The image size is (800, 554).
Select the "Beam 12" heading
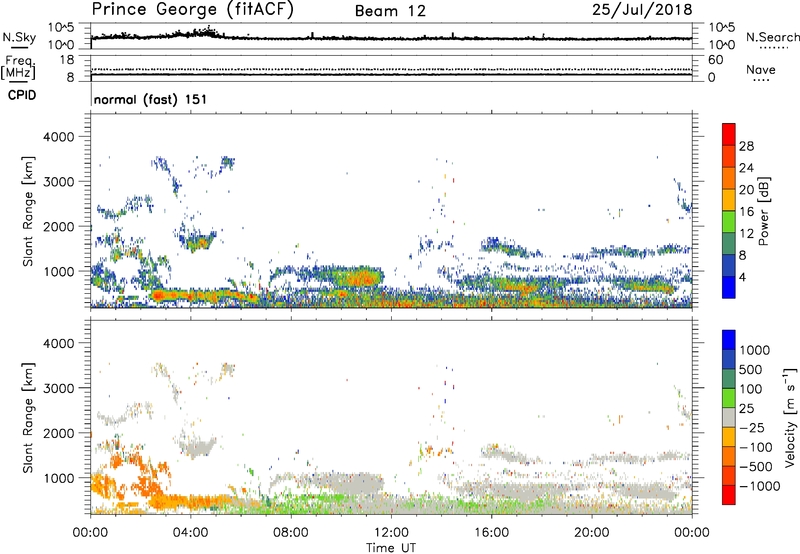pos(390,11)
